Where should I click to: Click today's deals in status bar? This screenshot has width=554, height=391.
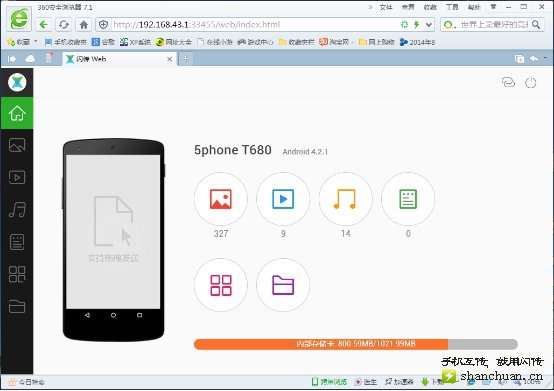click(26, 382)
